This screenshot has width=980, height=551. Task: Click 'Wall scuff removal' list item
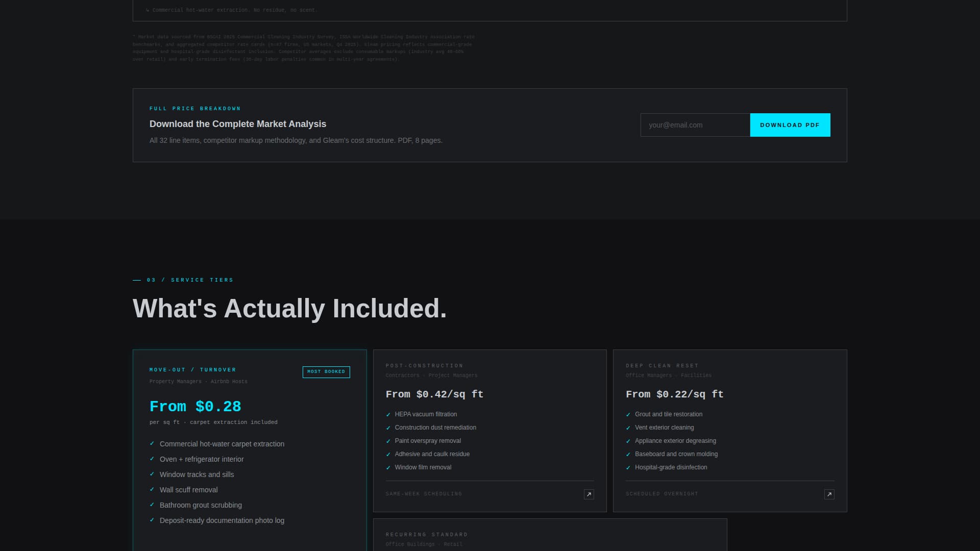189,490
